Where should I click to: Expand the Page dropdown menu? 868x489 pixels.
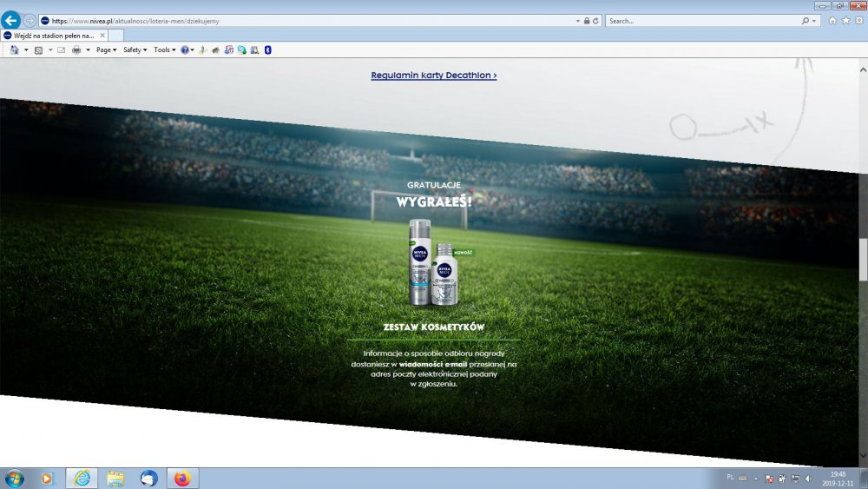click(x=106, y=50)
